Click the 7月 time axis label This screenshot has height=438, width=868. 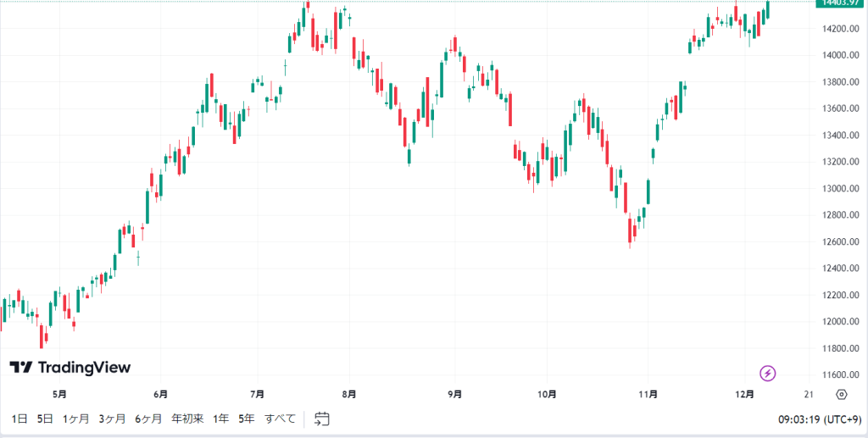(x=257, y=394)
